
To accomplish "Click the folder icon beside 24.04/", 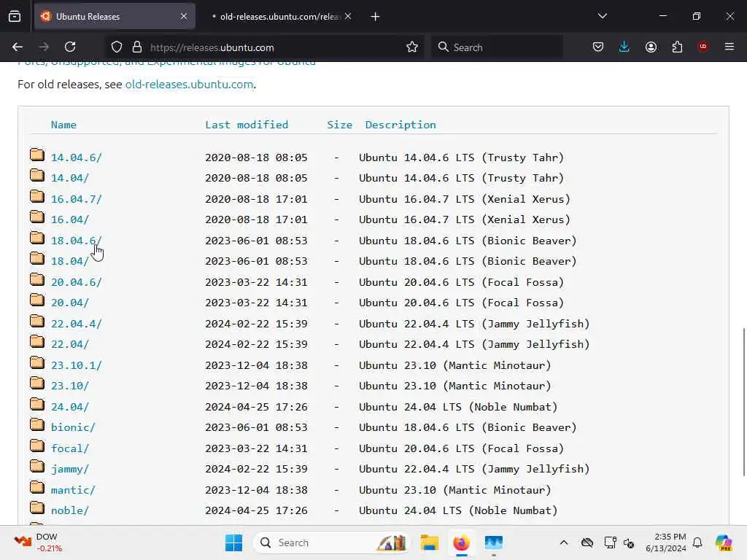I will (37, 405).
